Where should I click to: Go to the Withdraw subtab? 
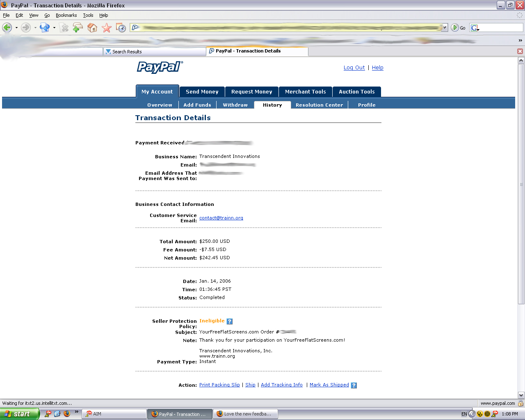[235, 105]
